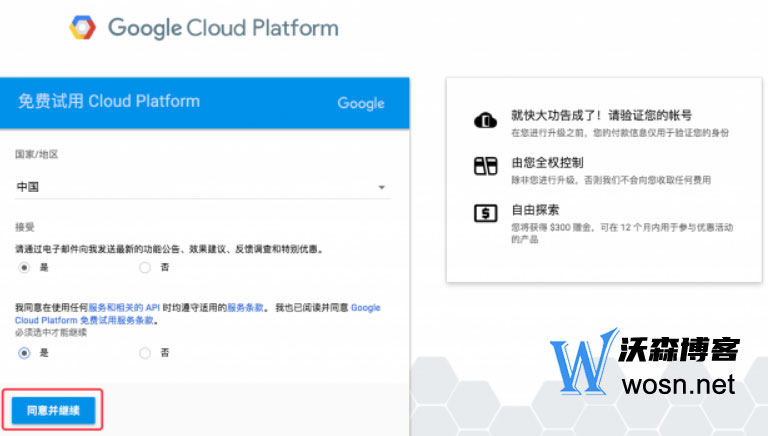Click the 就快大功告成了！请验证您的帐号 heading
Viewport: 768px width, 436px height.
601,116
